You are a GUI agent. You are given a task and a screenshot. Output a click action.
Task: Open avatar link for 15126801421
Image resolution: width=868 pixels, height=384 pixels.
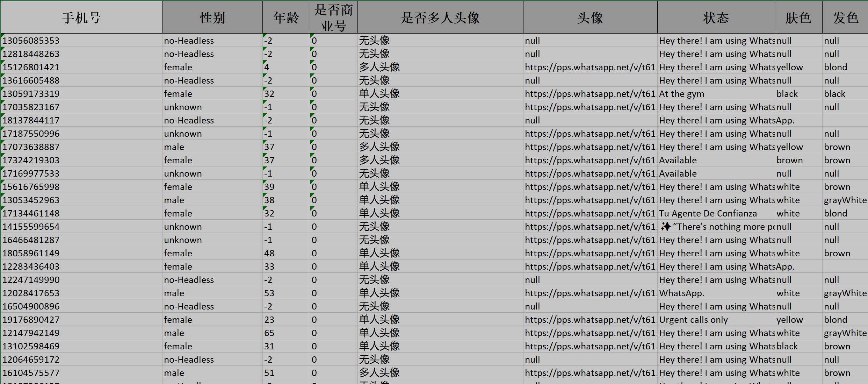pyautogui.click(x=590, y=67)
